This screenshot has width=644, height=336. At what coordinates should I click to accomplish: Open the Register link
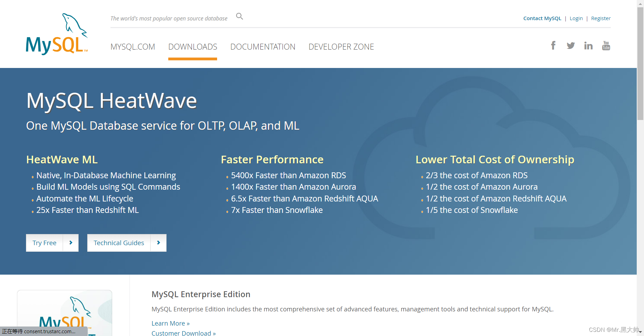[601, 18]
